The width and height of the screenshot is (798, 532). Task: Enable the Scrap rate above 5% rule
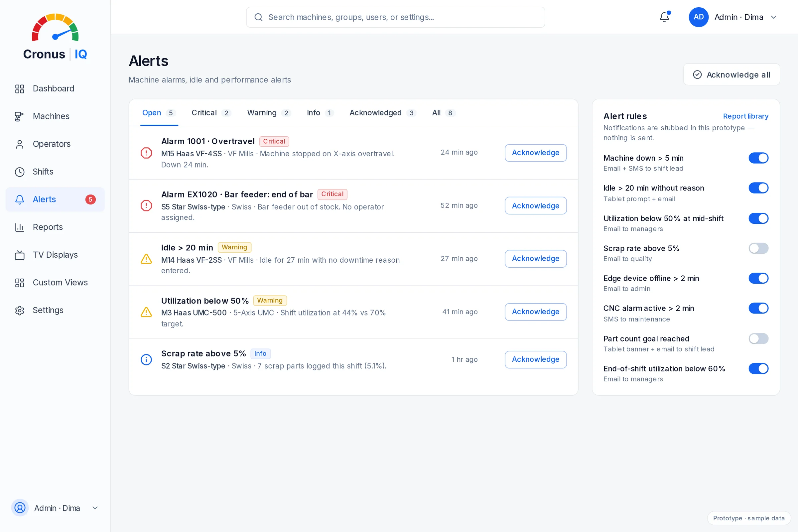[x=758, y=248]
